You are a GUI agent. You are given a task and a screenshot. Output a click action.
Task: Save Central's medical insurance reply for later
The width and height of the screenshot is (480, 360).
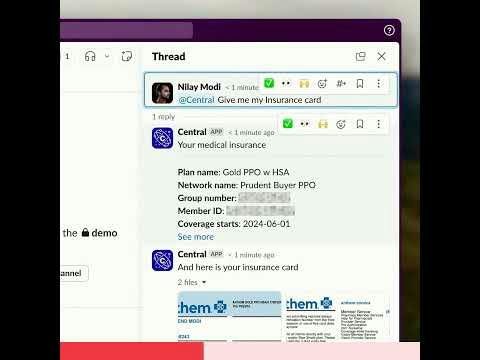360,124
